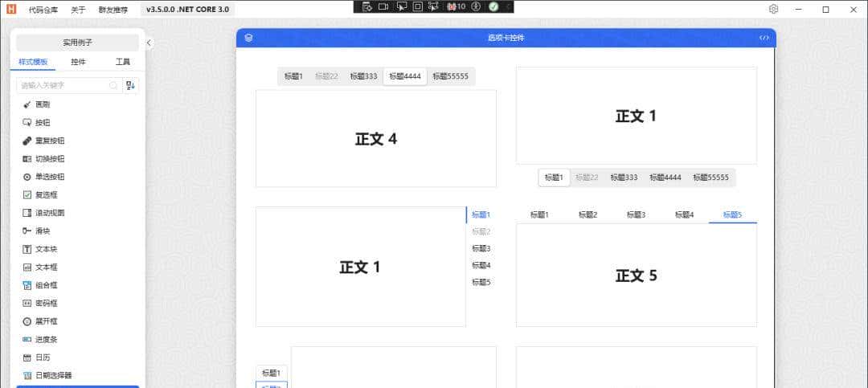The width and height of the screenshot is (868, 388).
Task: Select 标题333 tab under top-right 正文 1 panel
Action: pyautogui.click(x=624, y=178)
